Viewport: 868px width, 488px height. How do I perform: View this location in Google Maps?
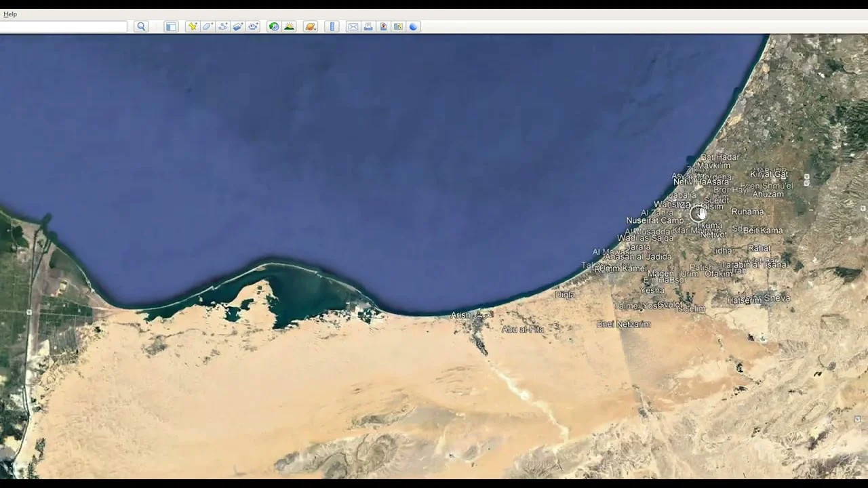[x=398, y=26]
